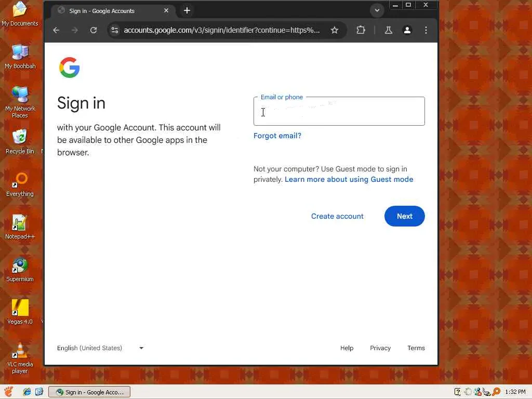The height and width of the screenshot is (399, 532).
Task: Open the tab search dropdown arrow
Action: click(x=377, y=10)
